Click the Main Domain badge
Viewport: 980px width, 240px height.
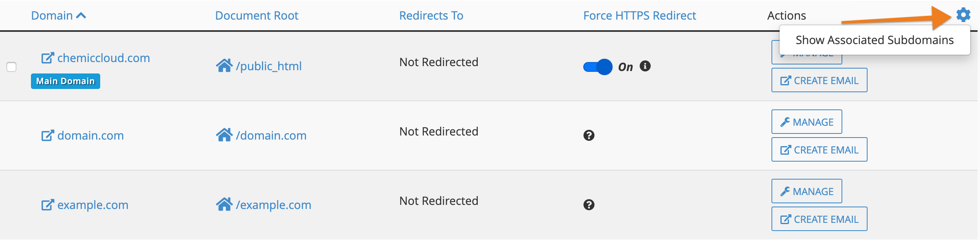pyautogui.click(x=65, y=81)
